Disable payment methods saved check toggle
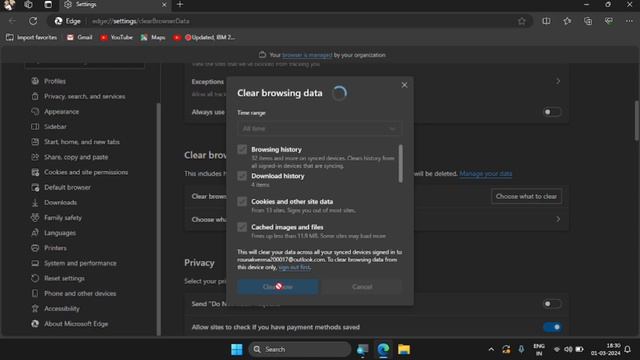 (552, 327)
